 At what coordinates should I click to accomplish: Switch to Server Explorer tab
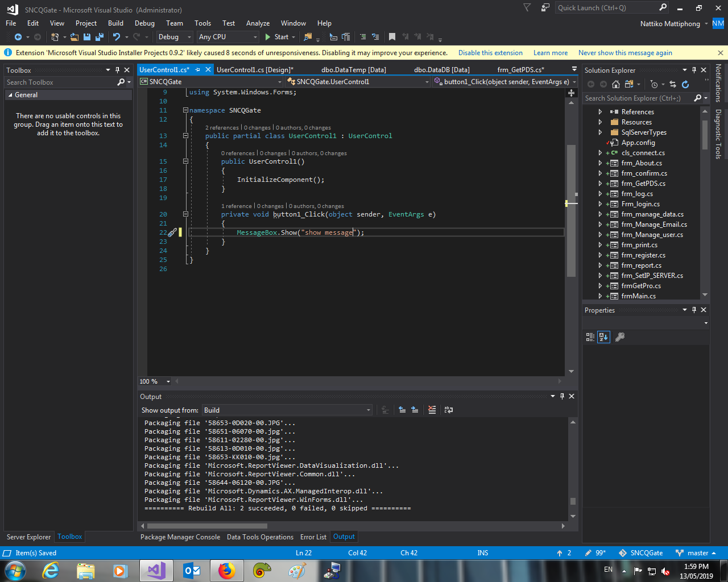point(28,537)
